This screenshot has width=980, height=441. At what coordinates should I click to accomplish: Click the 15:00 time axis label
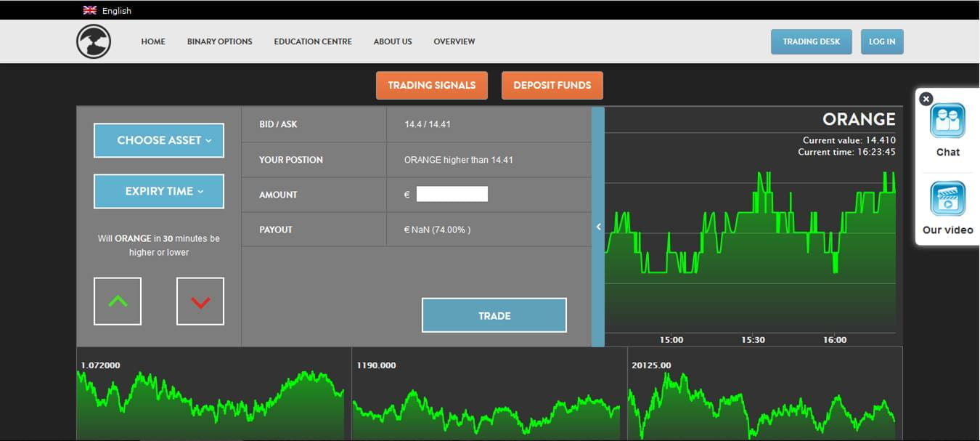click(671, 340)
